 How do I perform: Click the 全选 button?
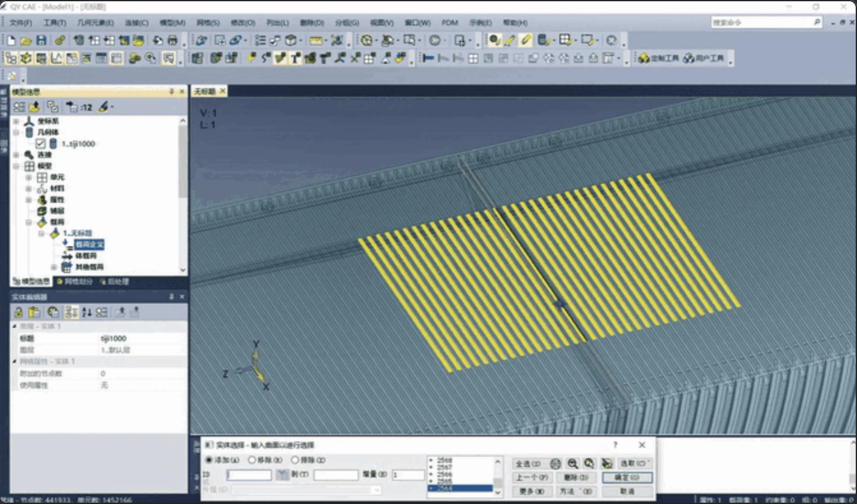pos(527,464)
